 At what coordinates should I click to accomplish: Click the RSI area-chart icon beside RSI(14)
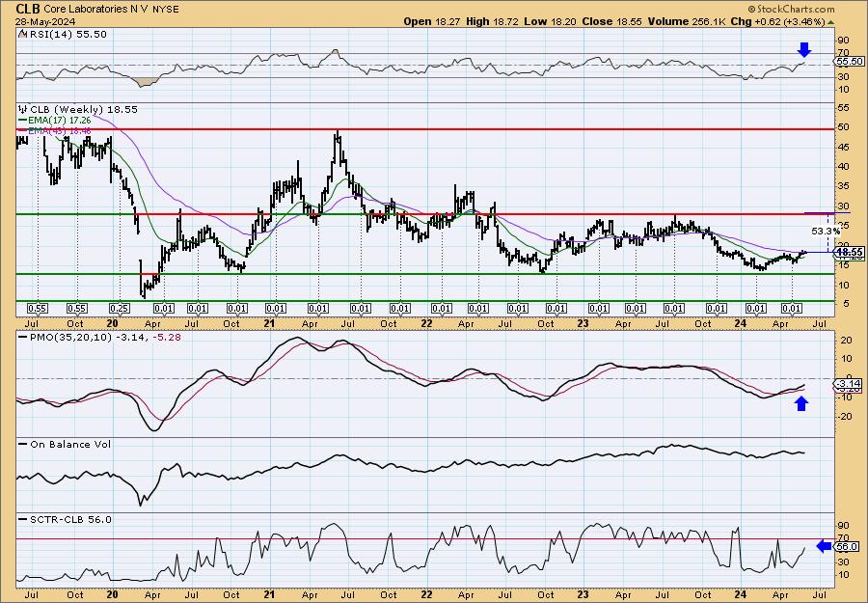click(22, 34)
